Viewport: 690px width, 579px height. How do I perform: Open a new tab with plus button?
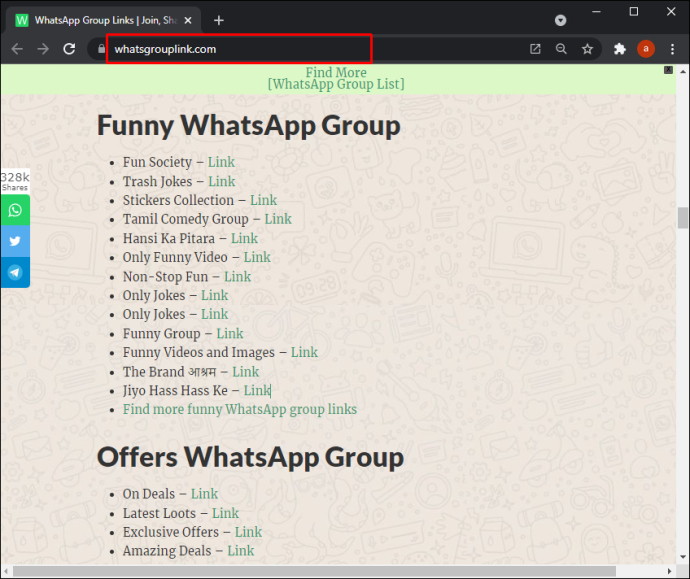pos(219,20)
